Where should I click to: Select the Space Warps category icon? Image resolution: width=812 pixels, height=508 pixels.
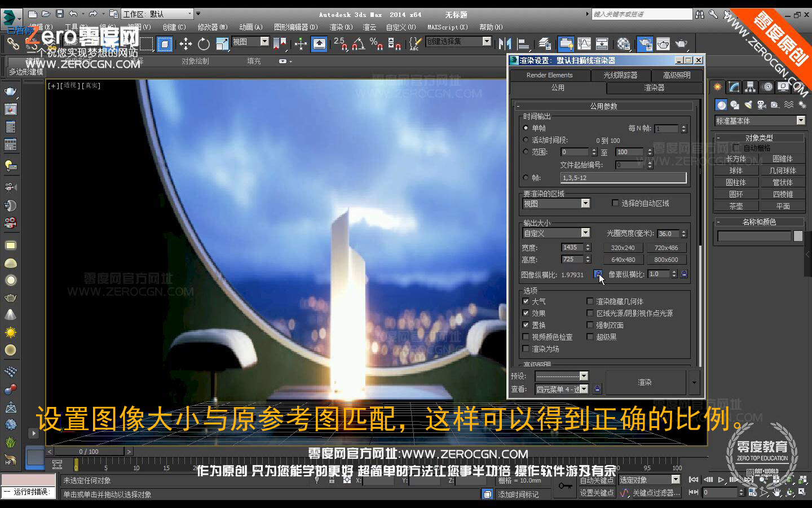[x=789, y=105]
